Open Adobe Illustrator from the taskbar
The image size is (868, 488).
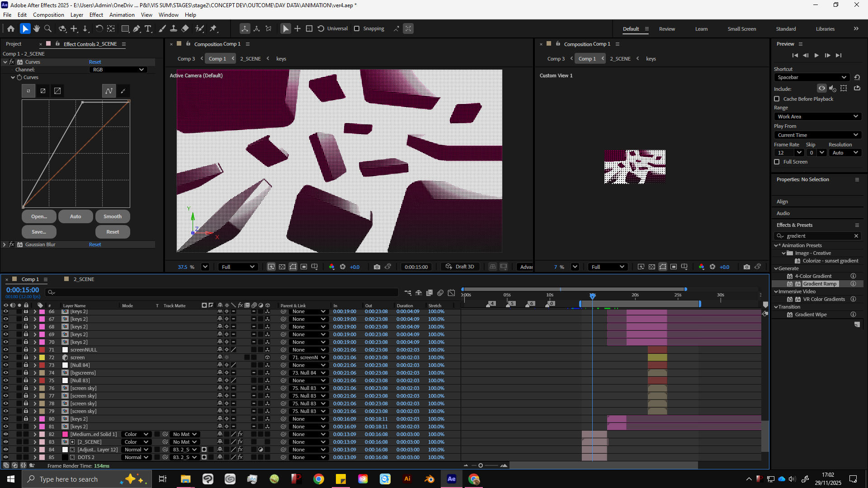pos(407,479)
